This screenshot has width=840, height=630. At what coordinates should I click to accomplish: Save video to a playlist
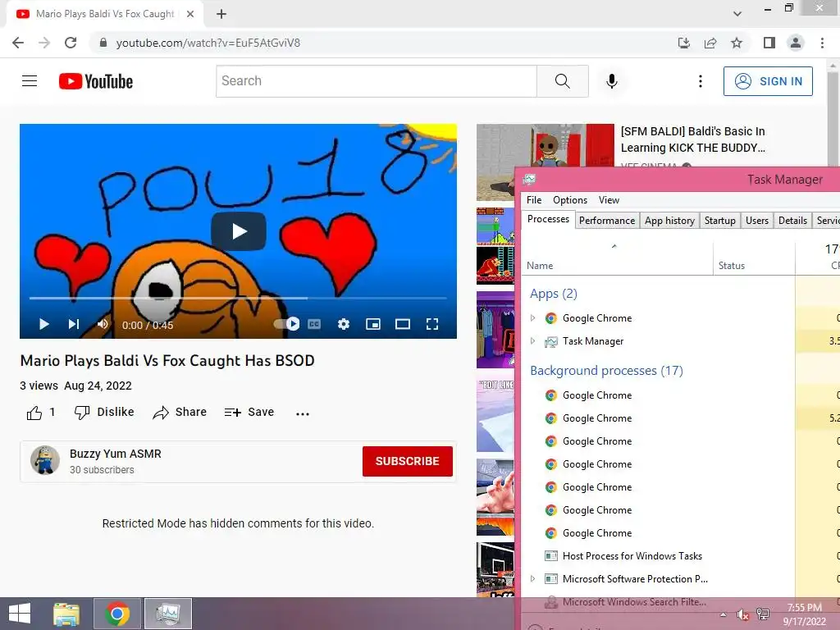[x=249, y=412]
